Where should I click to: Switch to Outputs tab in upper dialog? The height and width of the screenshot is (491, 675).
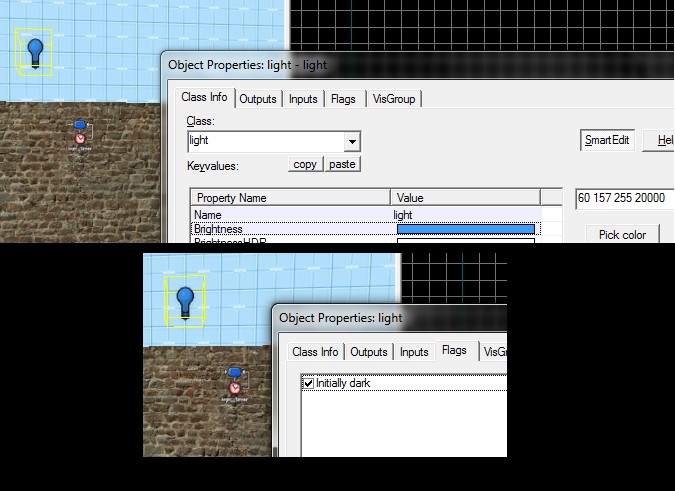[x=258, y=99]
